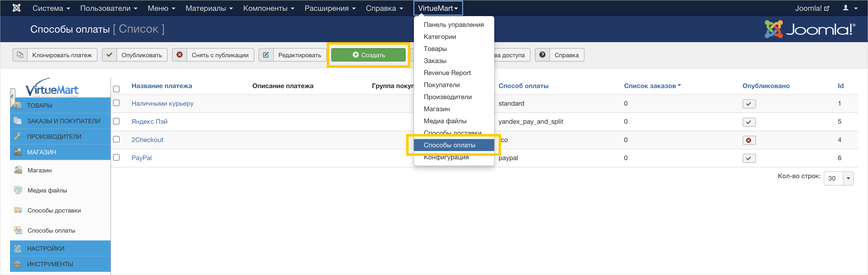Choose Конфигурация in VirtueMart menu

tap(446, 158)
